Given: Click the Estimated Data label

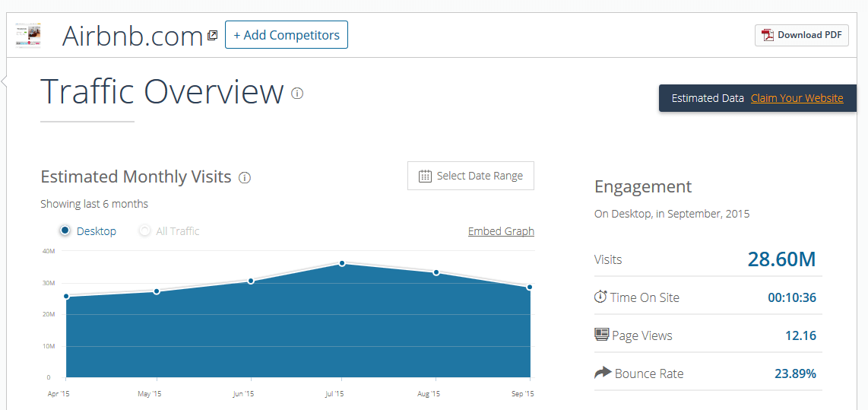Looking at the screenshot, I should click(708, 98).
